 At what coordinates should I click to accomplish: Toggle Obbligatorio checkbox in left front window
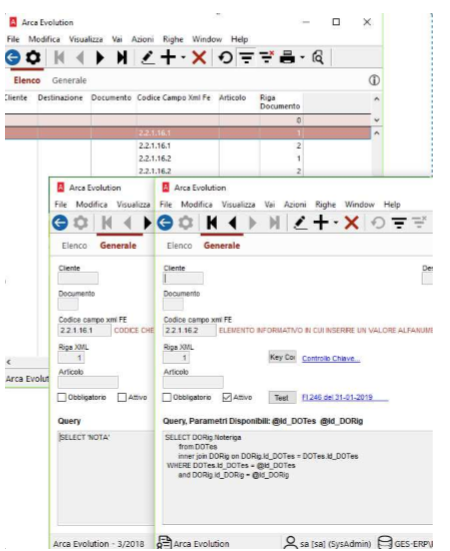point(62,397)
